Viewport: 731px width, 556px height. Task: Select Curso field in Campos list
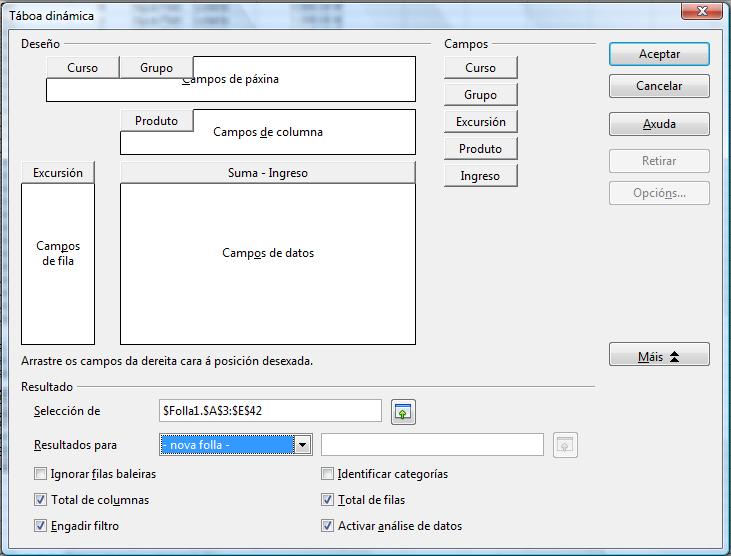[x=480, y=68]
